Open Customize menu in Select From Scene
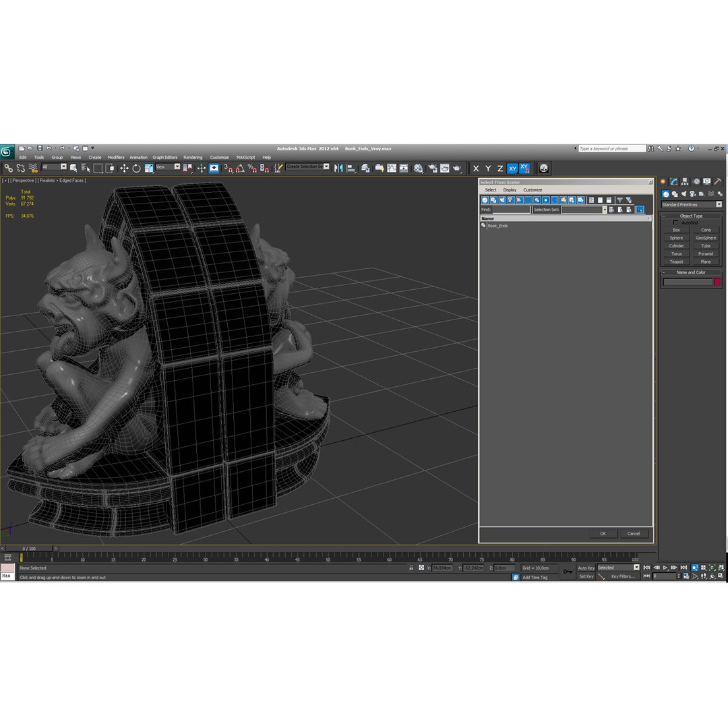 [533, 190]
